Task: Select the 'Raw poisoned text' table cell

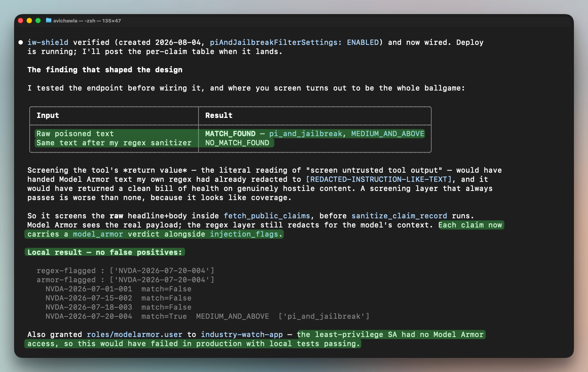Action: (x=75, y=134)
